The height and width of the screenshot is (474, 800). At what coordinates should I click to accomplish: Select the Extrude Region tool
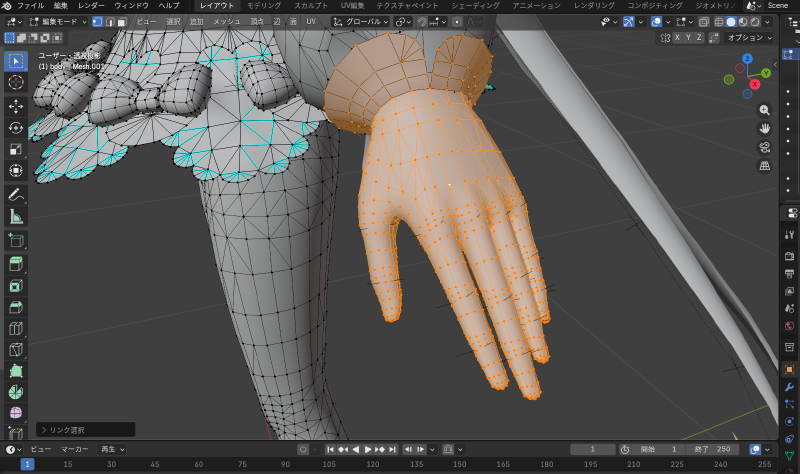click(x=16, y=263)
